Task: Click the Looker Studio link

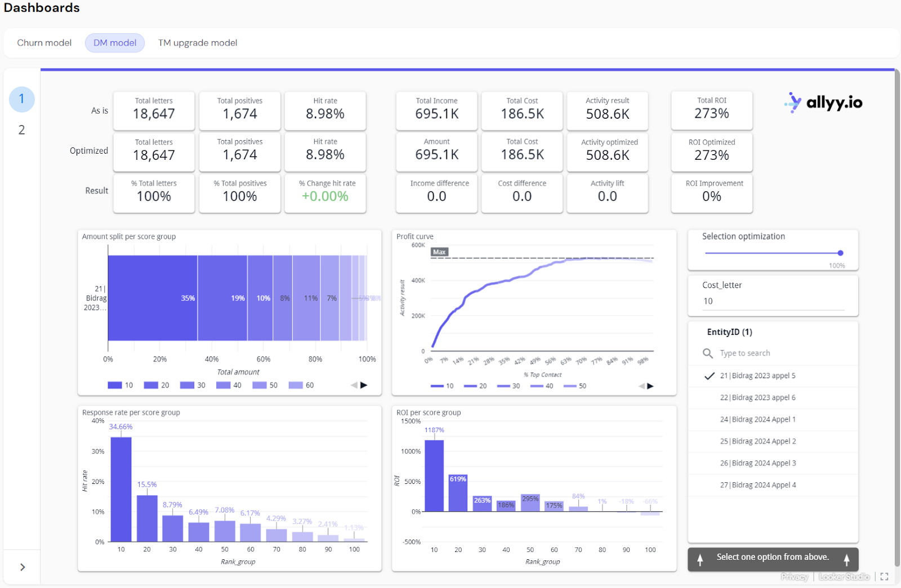Action: coord(844,577)
